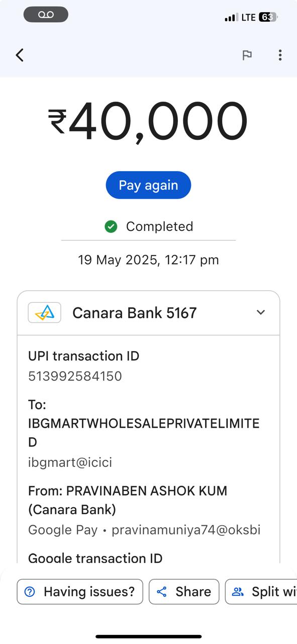Open the three-dot overflow menu
Viewport: 297px width, 644px height.
point(280,55)
